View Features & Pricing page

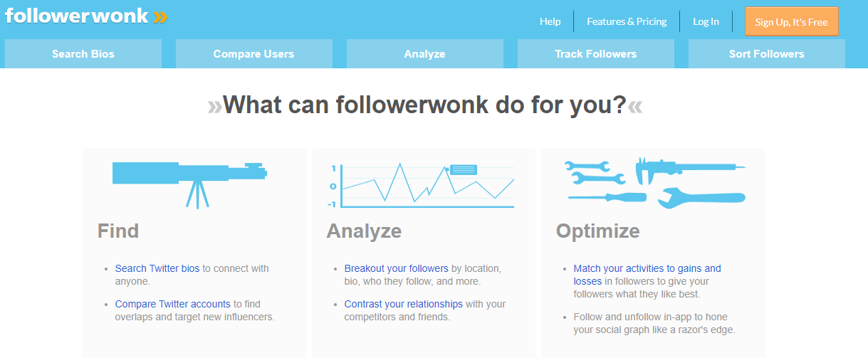coord(627,21)
